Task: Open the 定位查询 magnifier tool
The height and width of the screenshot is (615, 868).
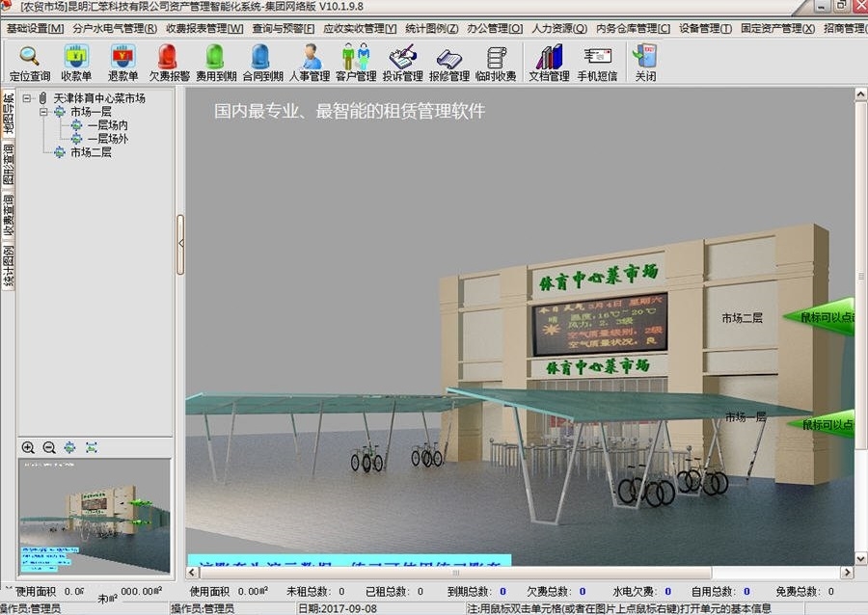Action: (x=29, y=58)
